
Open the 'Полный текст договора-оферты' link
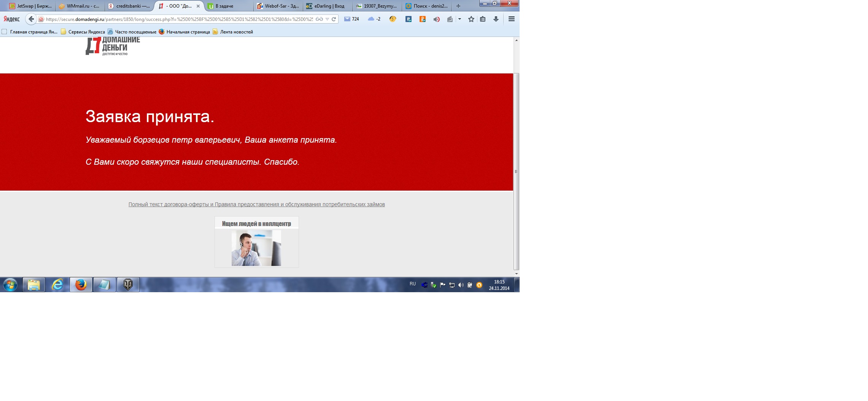tap(256, 204)
